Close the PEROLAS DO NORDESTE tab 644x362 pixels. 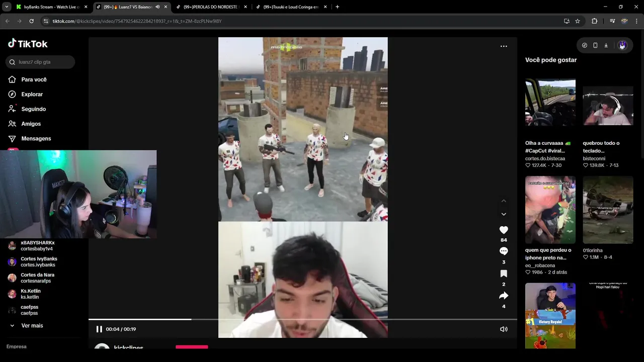(x=246, y=7)
